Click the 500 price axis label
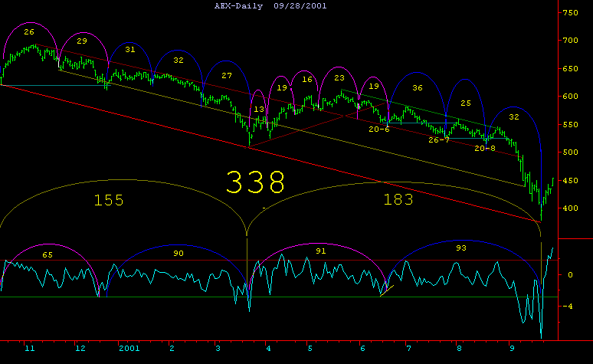 click(x=570, y=152)
